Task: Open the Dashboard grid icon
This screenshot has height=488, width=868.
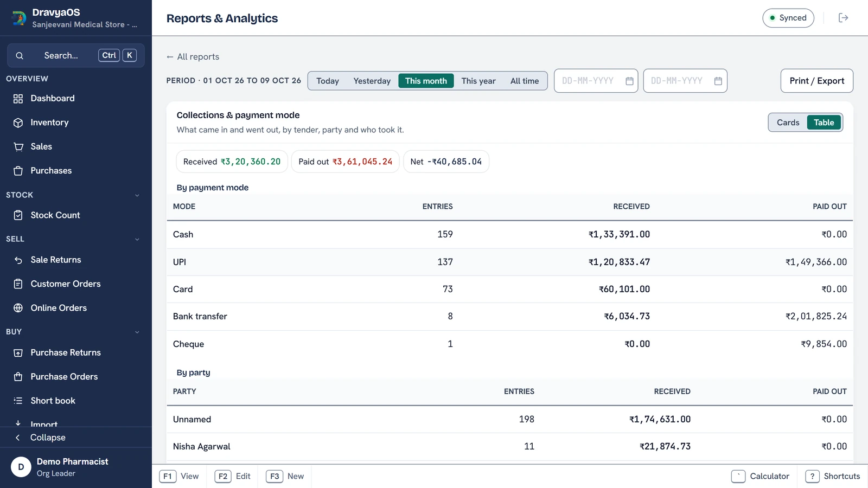Action: [18, 99]
